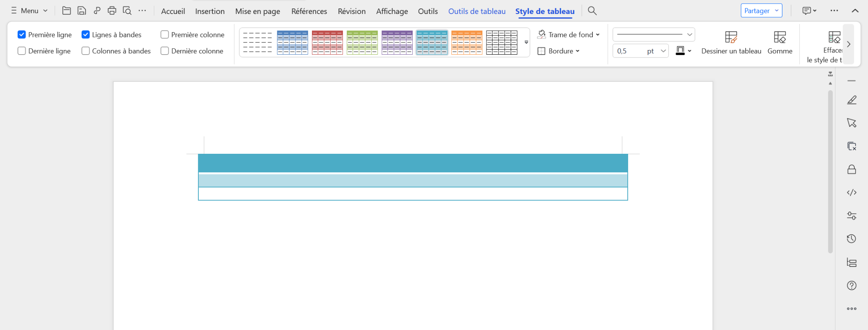The image size is (868, 330).
Task: Open the Outils tab
Action: 428,11
